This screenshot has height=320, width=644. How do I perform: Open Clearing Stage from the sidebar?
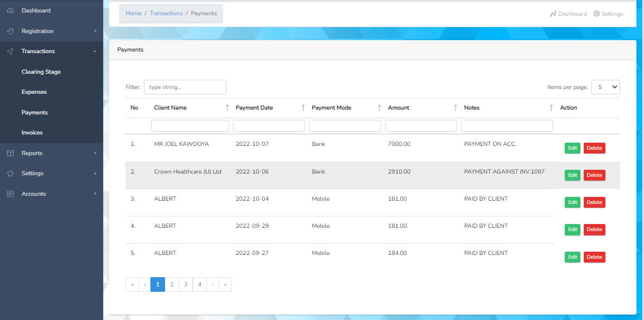(x=41, y=72)
